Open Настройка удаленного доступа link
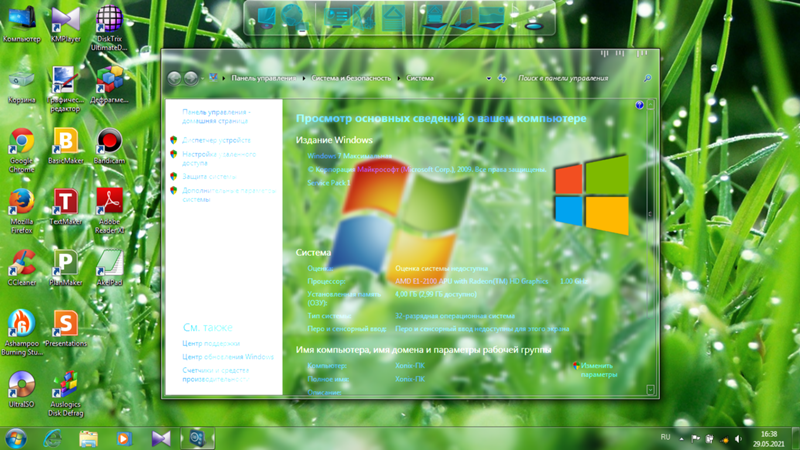 coord(219,159)
